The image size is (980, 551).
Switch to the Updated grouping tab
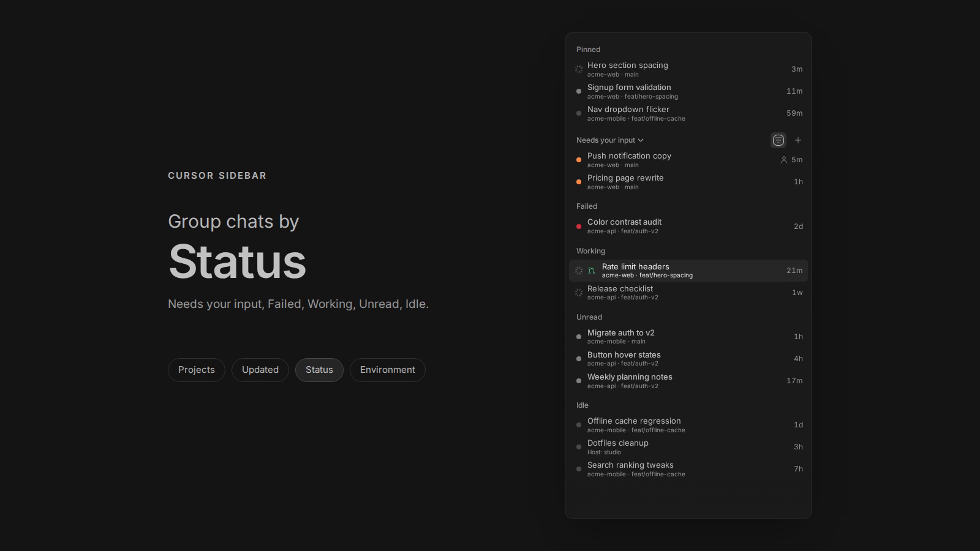pos(260,370)
